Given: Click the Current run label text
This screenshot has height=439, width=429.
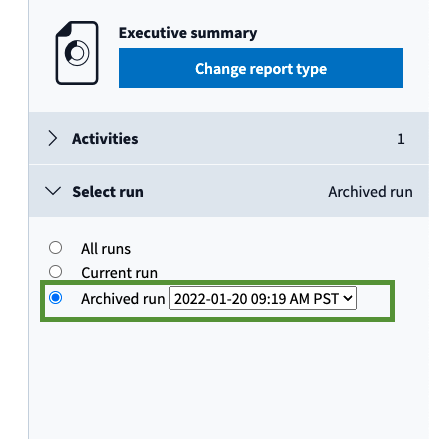Looking at the screenshot, I should click(x=119, y=273).
